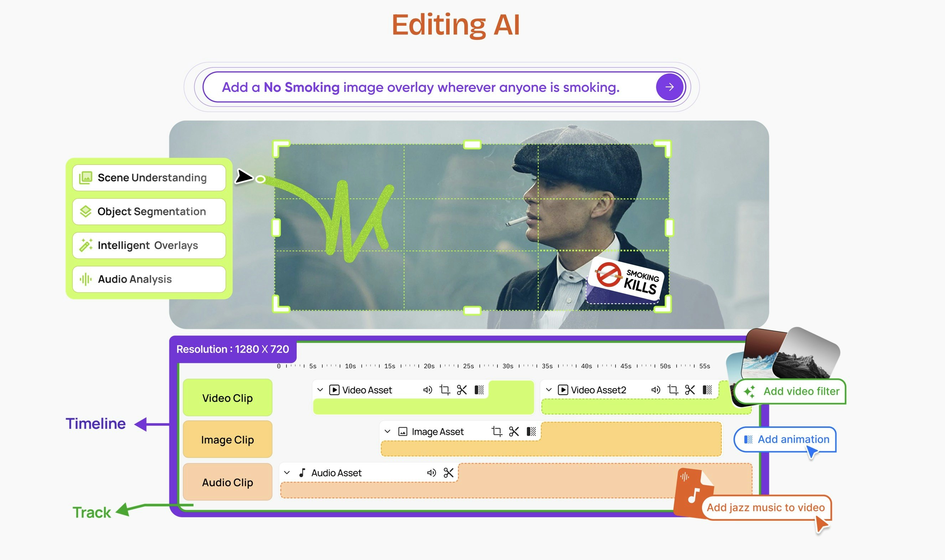Toggle the Audio Asset speaker icon
945x560 pixels.
point(432,473)
